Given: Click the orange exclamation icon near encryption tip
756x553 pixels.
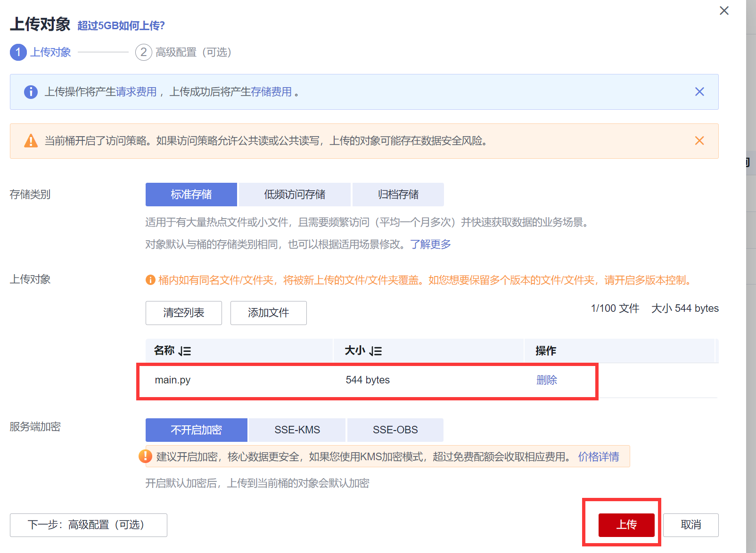Looking at the screenshot, I should [145, 456].
